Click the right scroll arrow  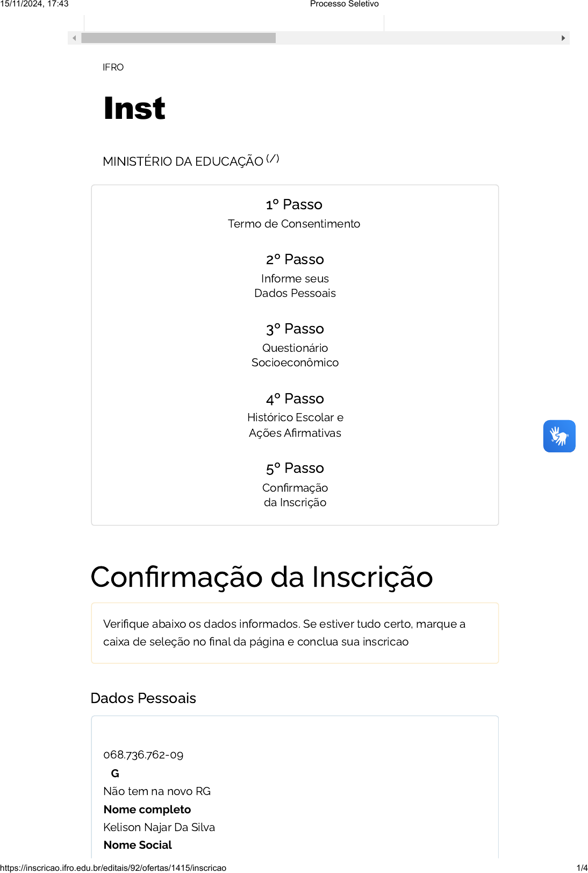tap(563, 38)
